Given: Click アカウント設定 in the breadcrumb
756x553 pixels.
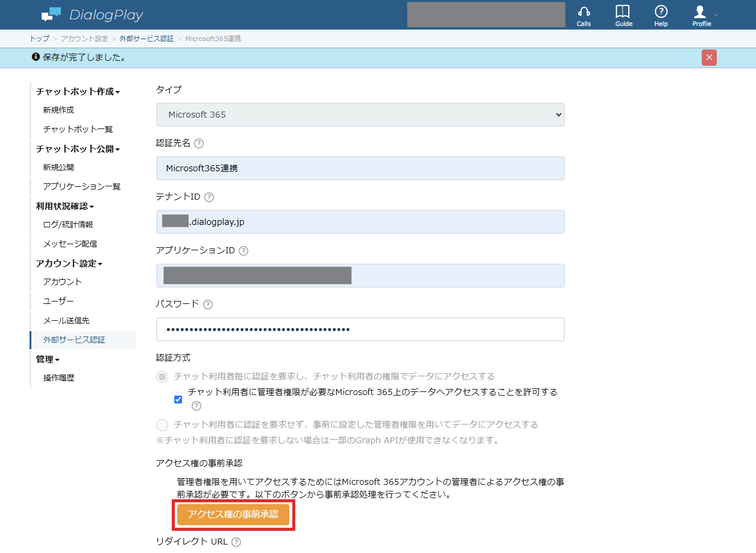Looking at the screenshot, I should pos(84,39).
